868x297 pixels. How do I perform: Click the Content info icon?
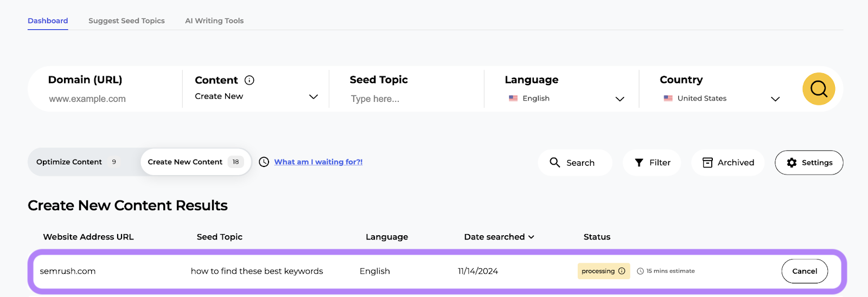[250, 80]
